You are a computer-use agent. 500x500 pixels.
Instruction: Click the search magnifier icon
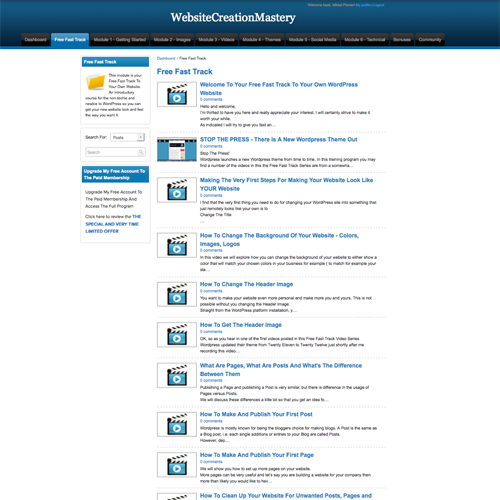141,152
